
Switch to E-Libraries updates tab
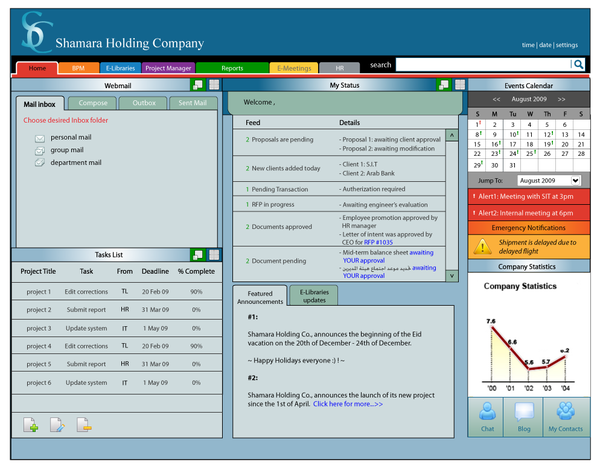[314, 296]
